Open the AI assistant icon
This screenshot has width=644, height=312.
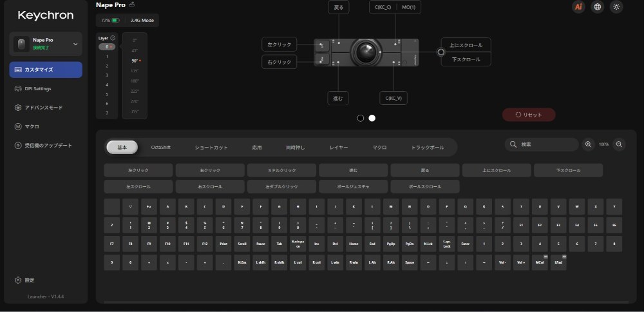click(578, 6)
